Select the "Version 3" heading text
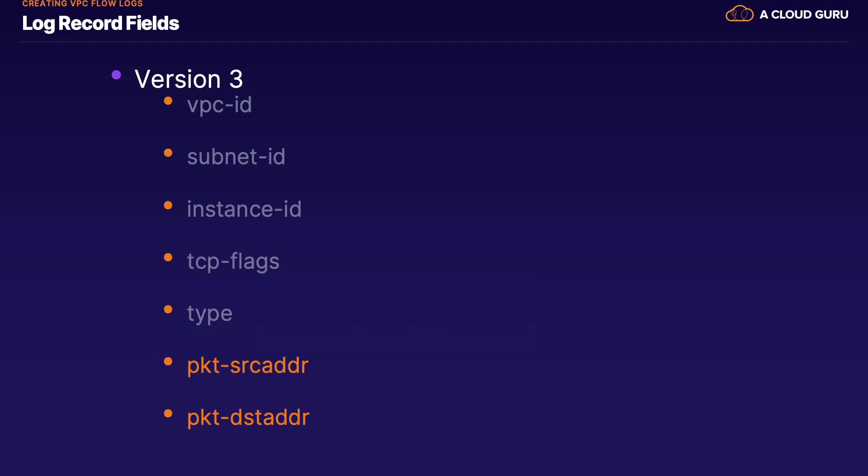This screenshot has width=868, height=476. pyautogui.click(x=189, y=79)
